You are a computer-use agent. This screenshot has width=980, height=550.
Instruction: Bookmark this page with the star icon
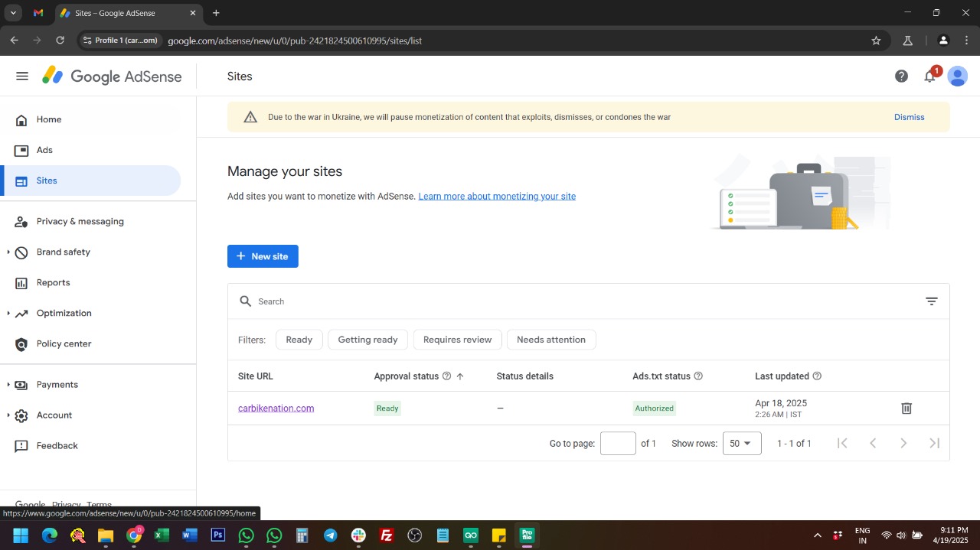coord(876,41)
